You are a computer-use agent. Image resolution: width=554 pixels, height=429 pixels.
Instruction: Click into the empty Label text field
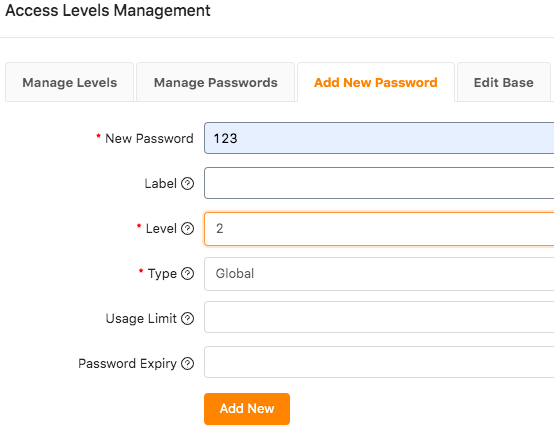(379, 183)
